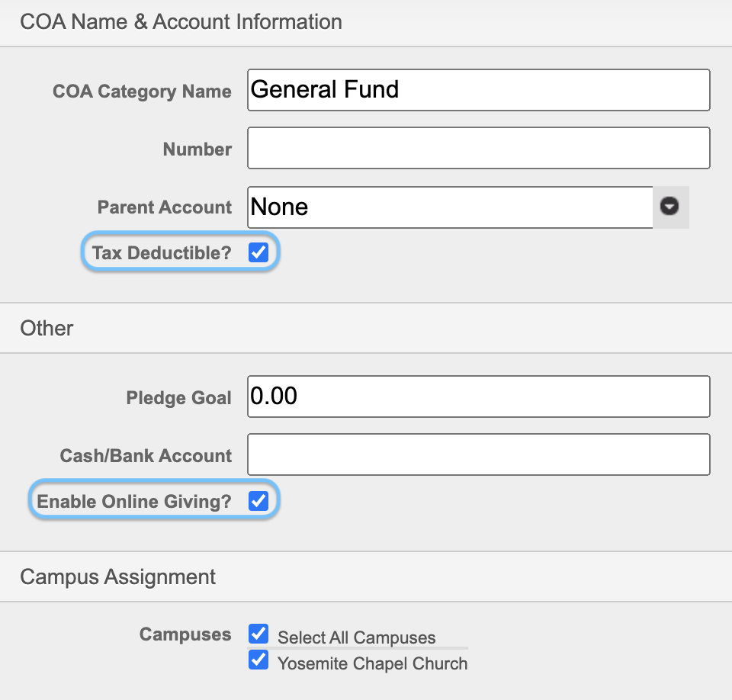Toggle the Tax Deductible checkbox
This screenshot has width=732, height=700.
click(x=258, y=252)
